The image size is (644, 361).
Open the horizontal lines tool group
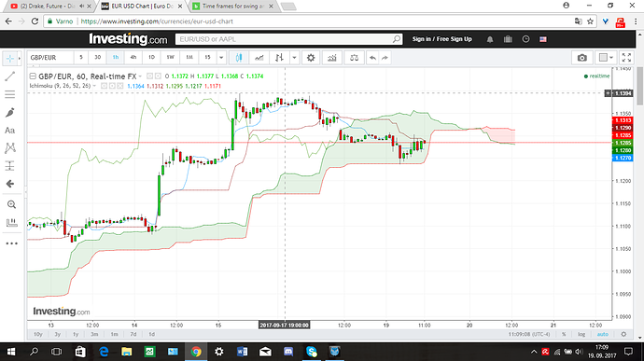pyautogui.click(x=10, y=94)
